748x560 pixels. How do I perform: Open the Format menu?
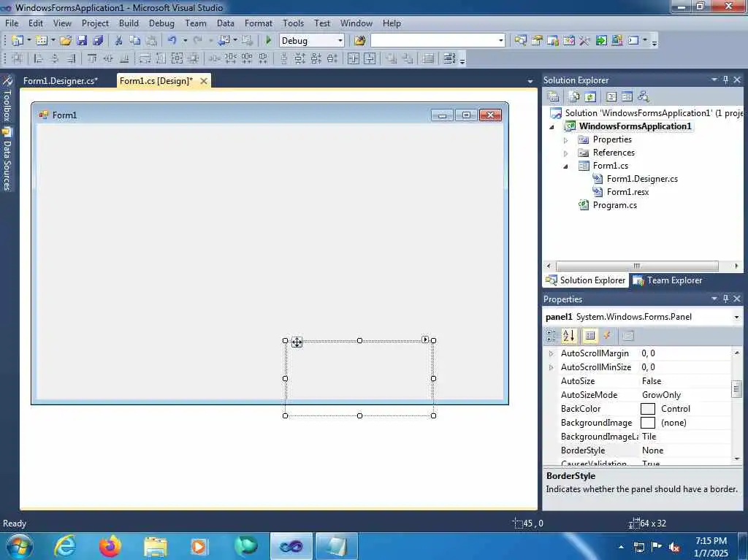258,23
